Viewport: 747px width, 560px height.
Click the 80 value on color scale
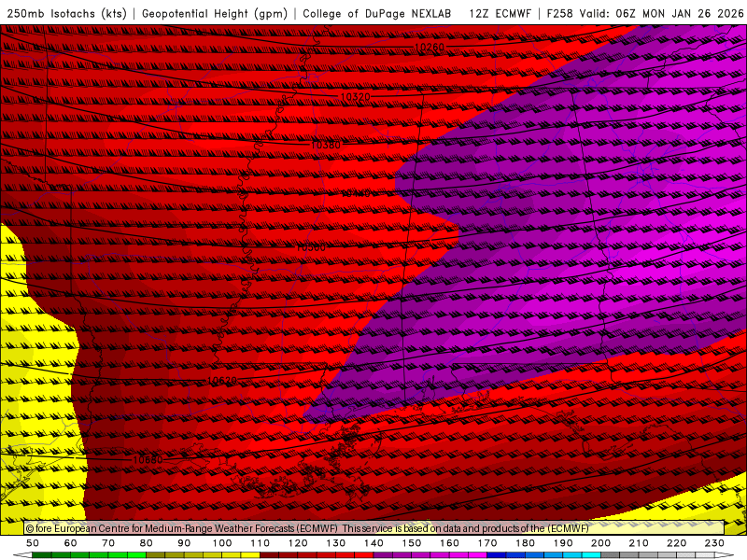147,543
